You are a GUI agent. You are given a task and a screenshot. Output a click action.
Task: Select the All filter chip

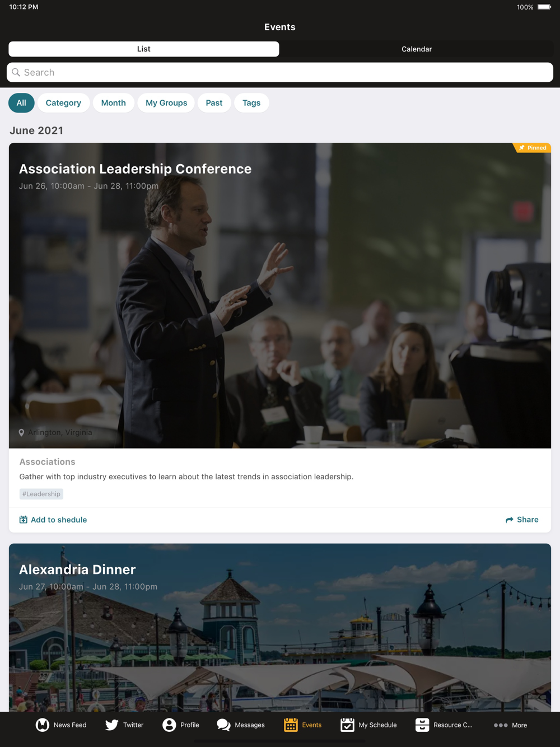(21, 103)
